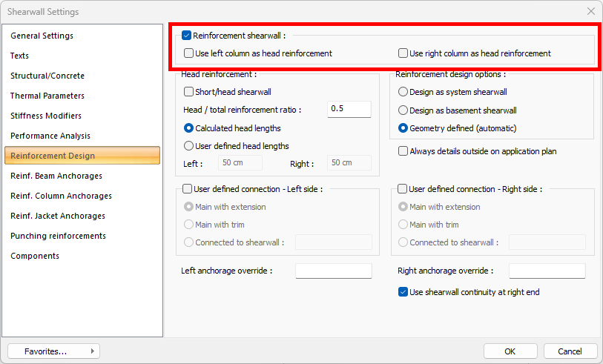
Task: Click the Left anchorage override field
Action: (x=333, y=271)
